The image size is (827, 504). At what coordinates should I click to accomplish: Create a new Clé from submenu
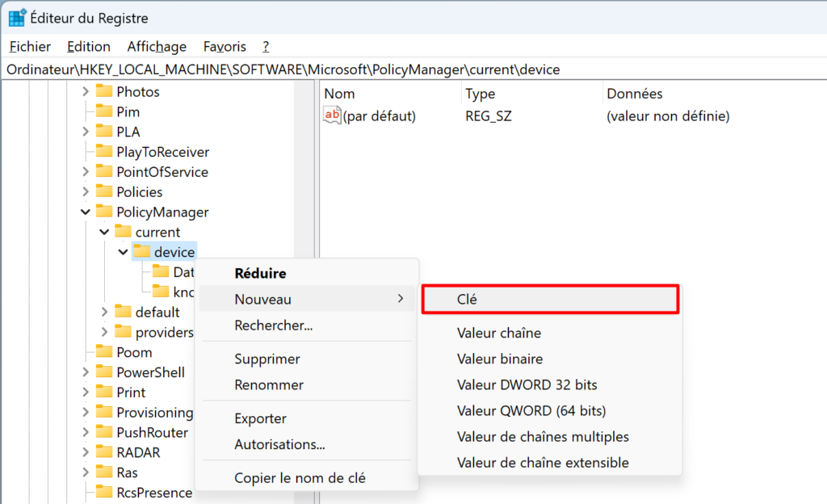[x=550, y=300]
